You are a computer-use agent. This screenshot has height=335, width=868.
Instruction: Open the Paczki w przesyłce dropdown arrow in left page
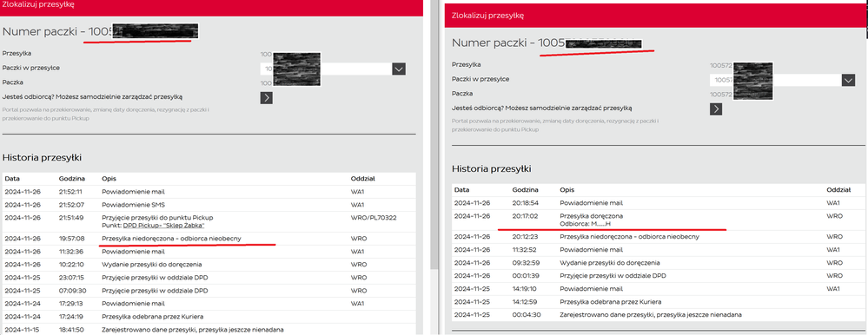[x=399, y=69]
